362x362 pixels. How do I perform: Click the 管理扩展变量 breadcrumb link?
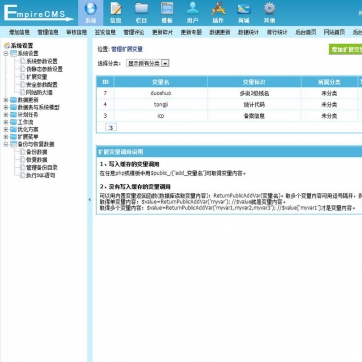[x=127, y=49]
